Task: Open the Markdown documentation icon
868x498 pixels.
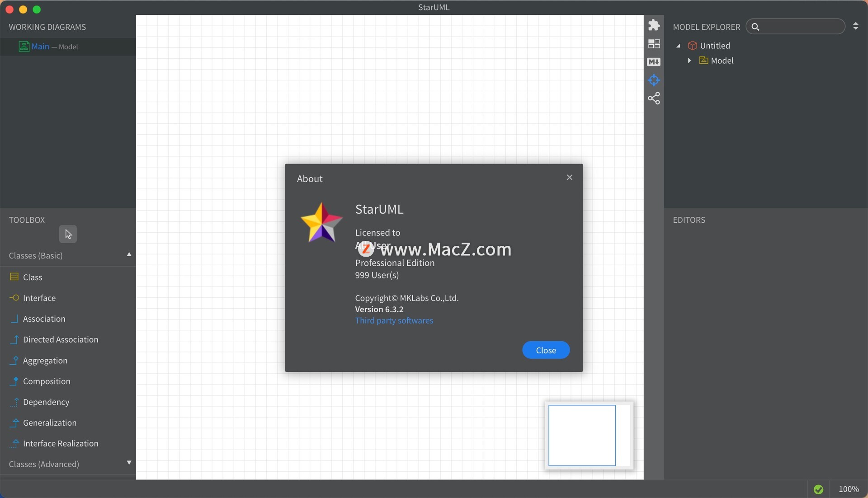Action: click(654, 62)
